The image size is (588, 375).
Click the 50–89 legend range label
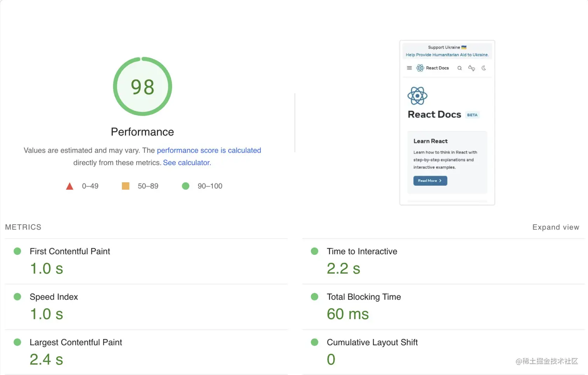[148, 186]
